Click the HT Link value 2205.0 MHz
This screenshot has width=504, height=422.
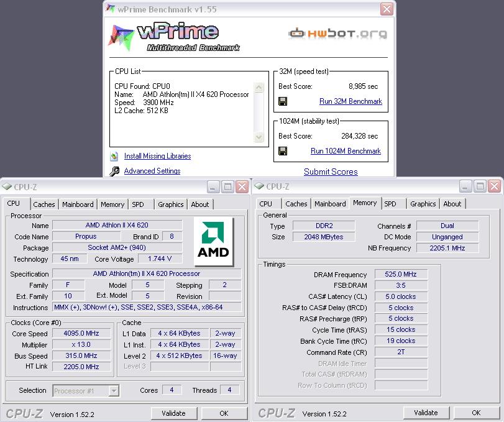81,367
